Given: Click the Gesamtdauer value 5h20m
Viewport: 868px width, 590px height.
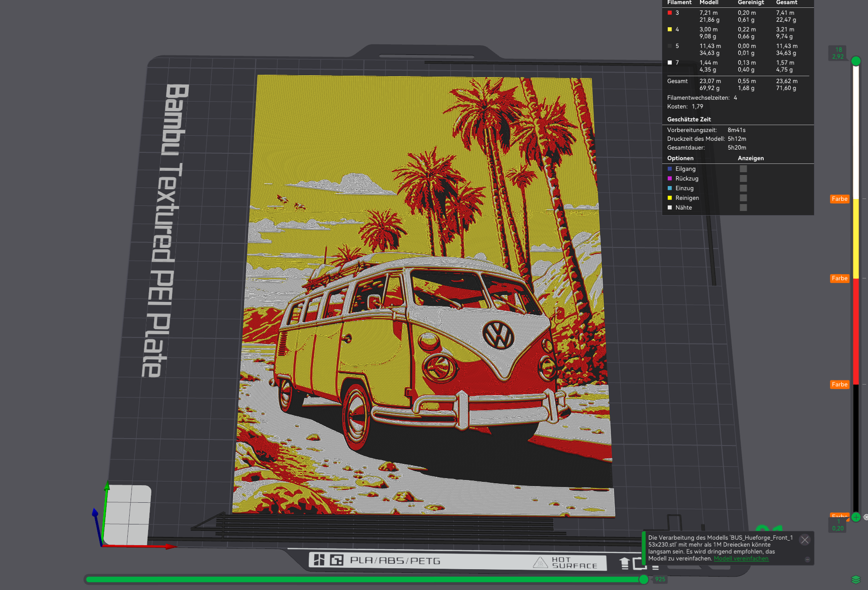Looking at the screenshot, I should coord(737,148).
